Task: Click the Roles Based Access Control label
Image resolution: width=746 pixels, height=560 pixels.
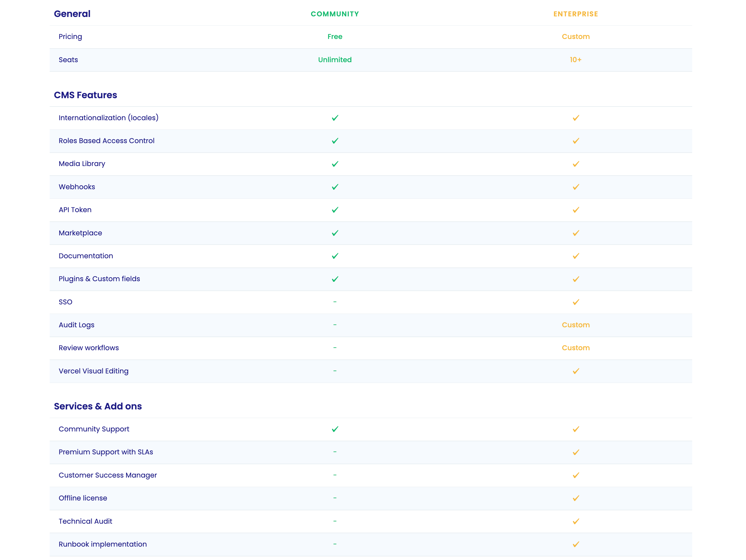Action: (106, 141)
